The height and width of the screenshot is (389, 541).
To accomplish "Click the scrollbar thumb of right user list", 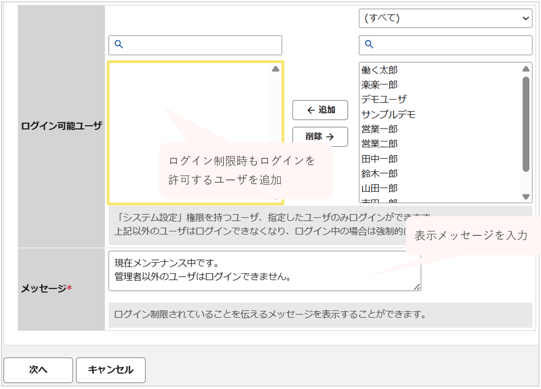I will click(526, 124).
